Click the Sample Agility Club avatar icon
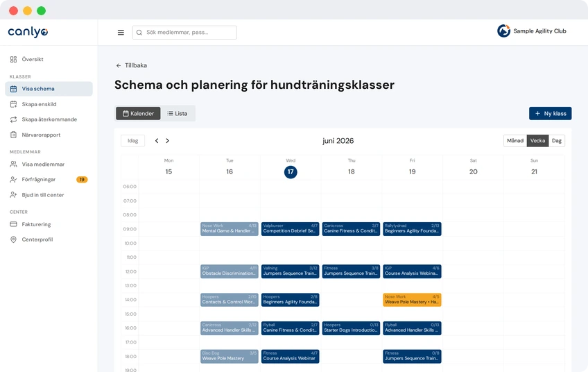 tap(503, 31)
